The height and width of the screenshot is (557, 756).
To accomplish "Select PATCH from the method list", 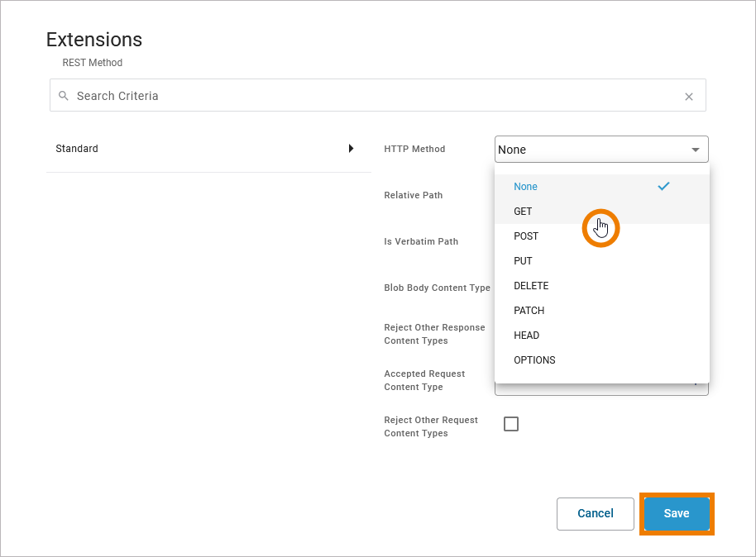I will tap(529, 311).
